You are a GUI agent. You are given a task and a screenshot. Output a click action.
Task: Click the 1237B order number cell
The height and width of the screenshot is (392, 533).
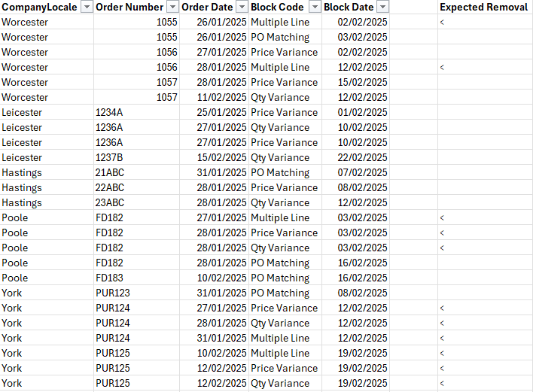pos(109,157)
